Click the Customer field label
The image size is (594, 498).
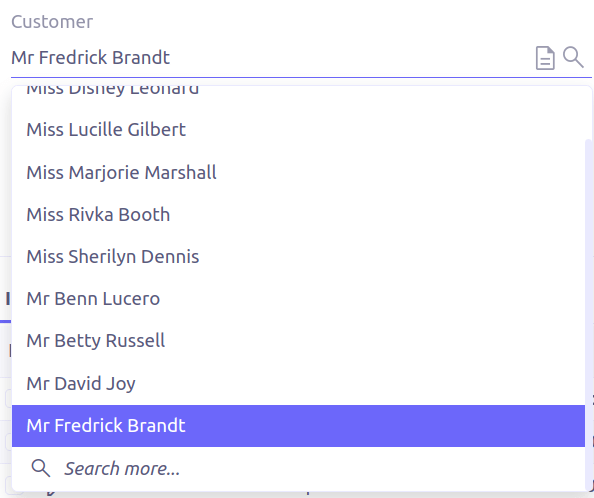click(52, 22)
